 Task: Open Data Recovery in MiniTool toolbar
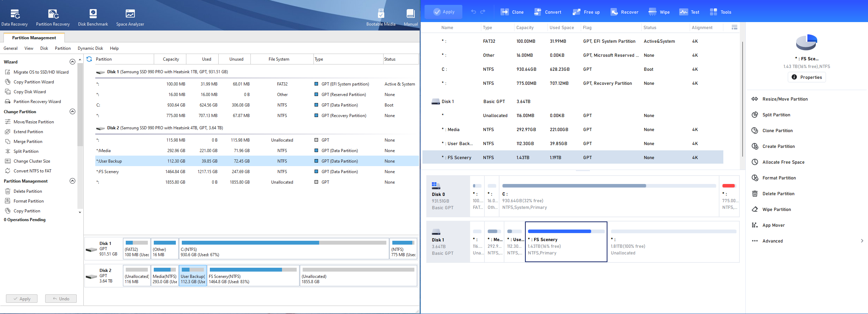pos(14,18)
